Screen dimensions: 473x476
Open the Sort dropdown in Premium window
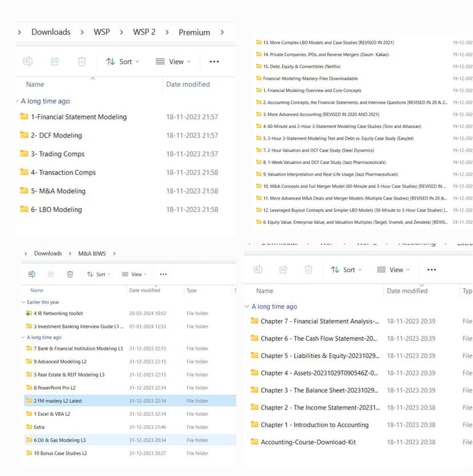(x=123, y=62)
